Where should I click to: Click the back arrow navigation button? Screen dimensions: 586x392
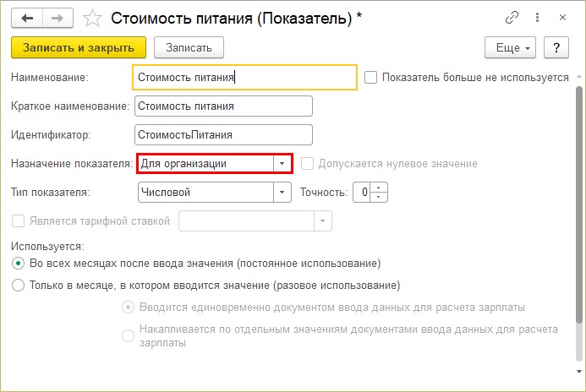(x=27, y=18)
